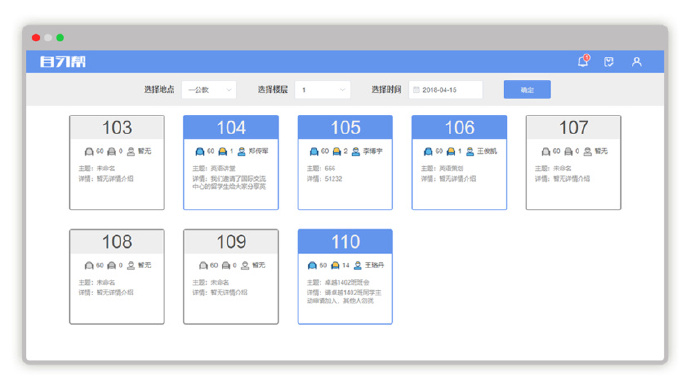This screenshot has width=690, height=388.
Task: Click the app logo in the blue header
Action: (x=62, y=62)
